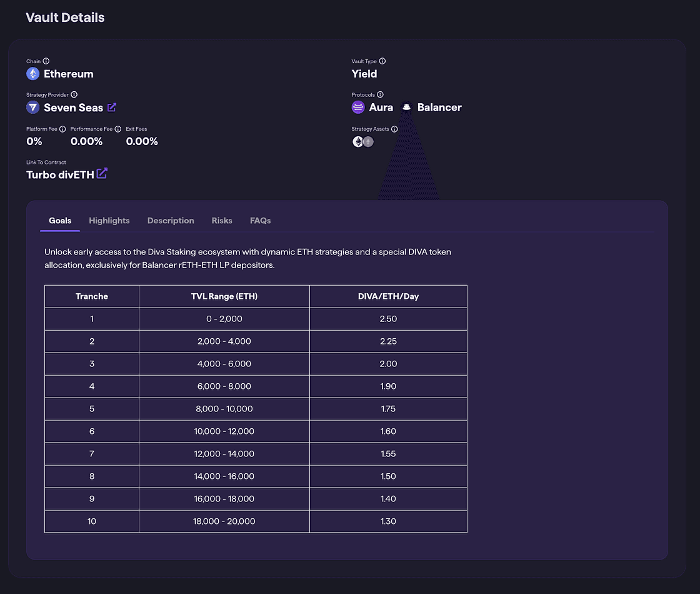Click the 6,000 - 8,000 range cell
Screen dimensions: 700x594
(224, 386)
